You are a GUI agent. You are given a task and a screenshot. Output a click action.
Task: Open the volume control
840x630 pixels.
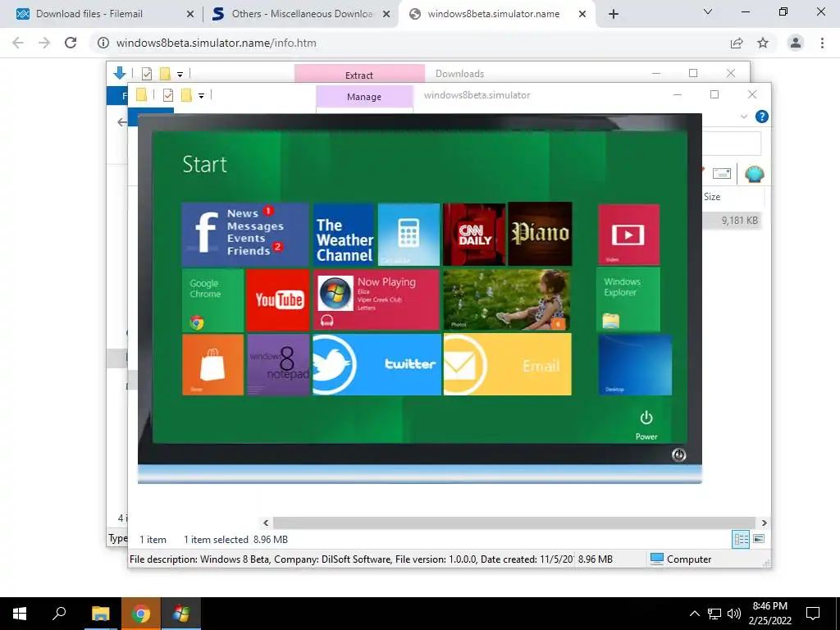pyautogui.click(x=734, y=614)
